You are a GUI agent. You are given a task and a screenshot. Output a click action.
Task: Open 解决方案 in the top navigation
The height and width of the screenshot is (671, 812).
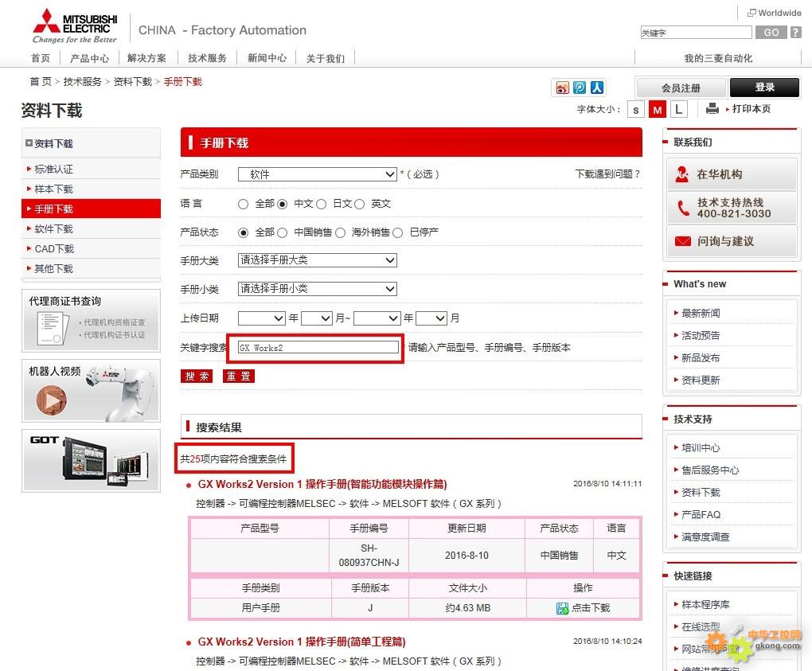(x=147, y=58)
